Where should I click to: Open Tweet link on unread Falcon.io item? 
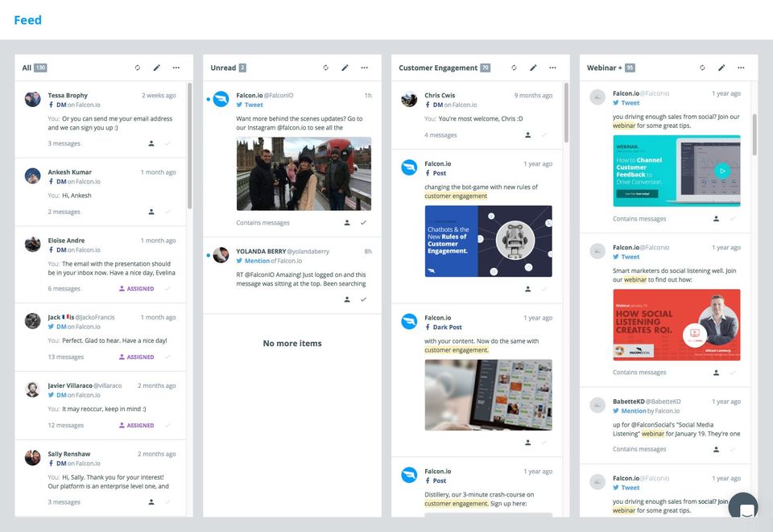(x=254, y=105)
